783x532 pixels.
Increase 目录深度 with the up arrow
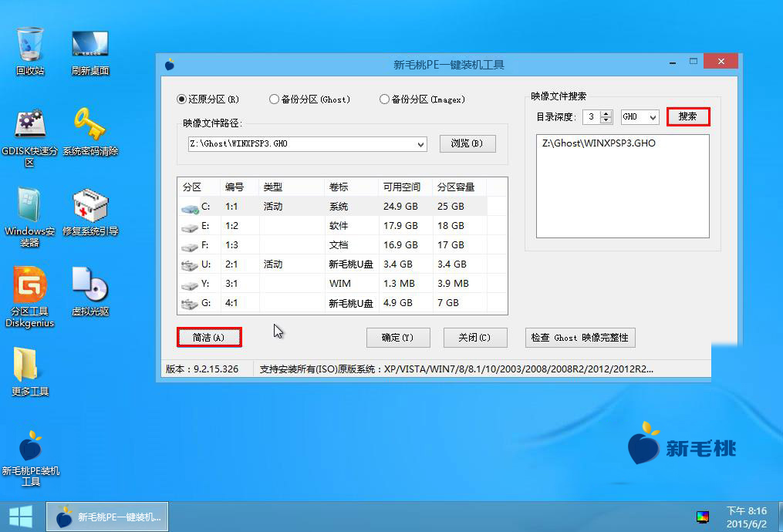point(606,114)
